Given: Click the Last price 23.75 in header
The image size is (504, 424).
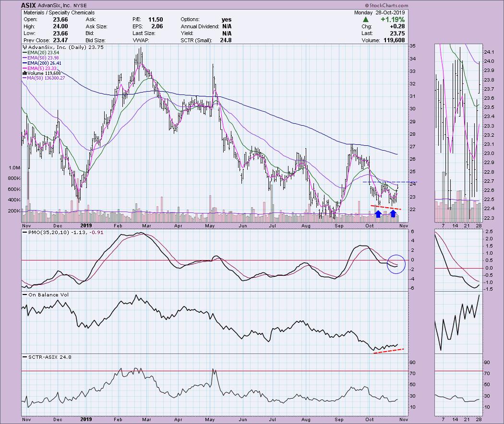Looking at the screenshot, I should click(397, 34).
